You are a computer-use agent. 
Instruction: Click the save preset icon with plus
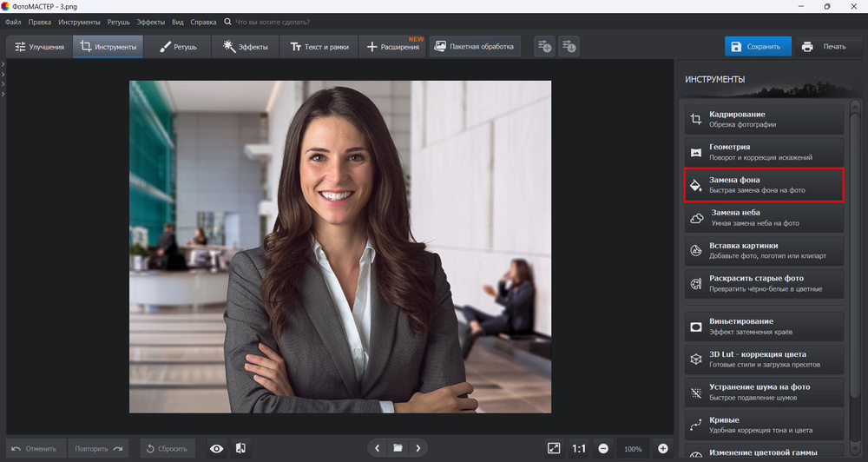click(544, 47)
